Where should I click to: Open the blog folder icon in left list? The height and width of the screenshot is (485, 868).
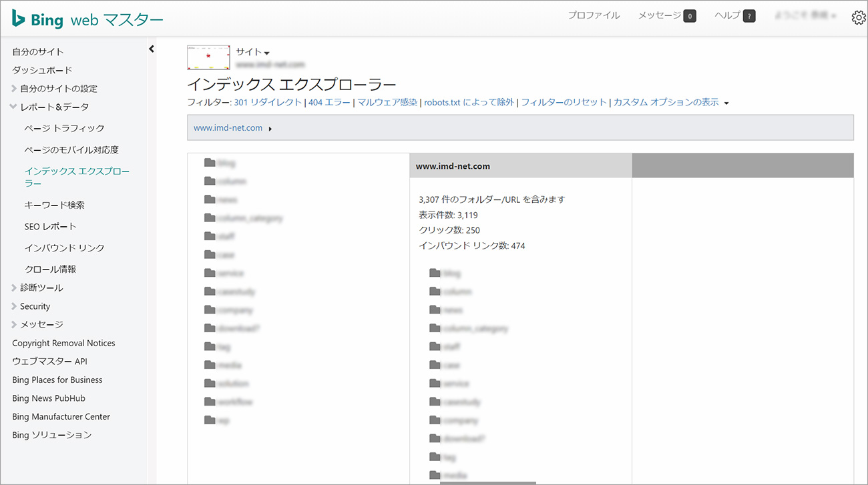click(x=210, y=162)
